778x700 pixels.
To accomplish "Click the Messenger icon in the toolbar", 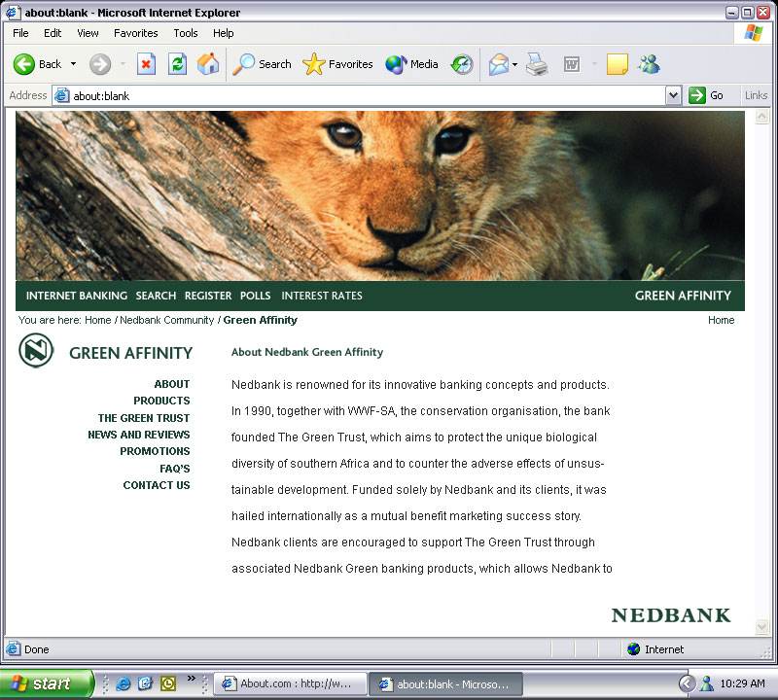I will (x=649, y=64).
